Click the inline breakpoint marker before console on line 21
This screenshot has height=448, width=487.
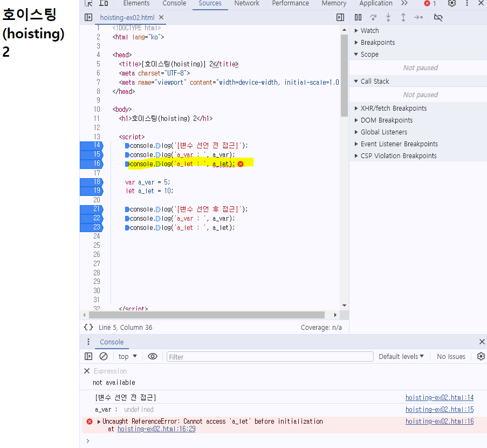(127, 209)
